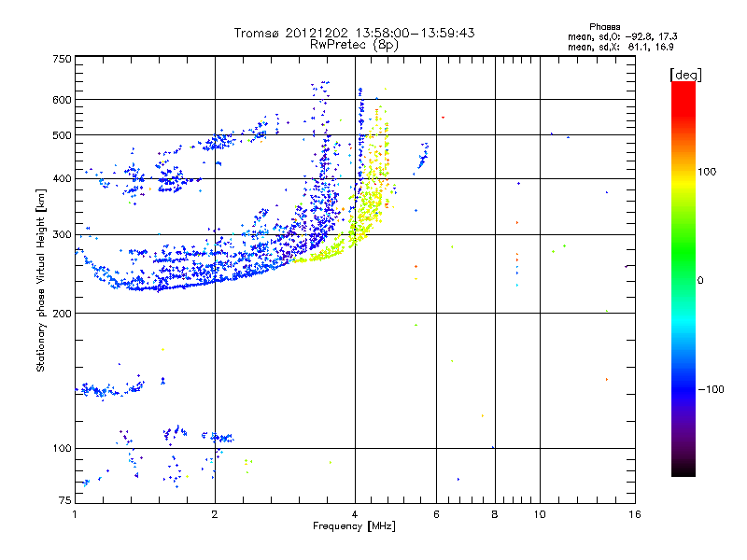Click the colorbar '0' tick label

[700, 281]
